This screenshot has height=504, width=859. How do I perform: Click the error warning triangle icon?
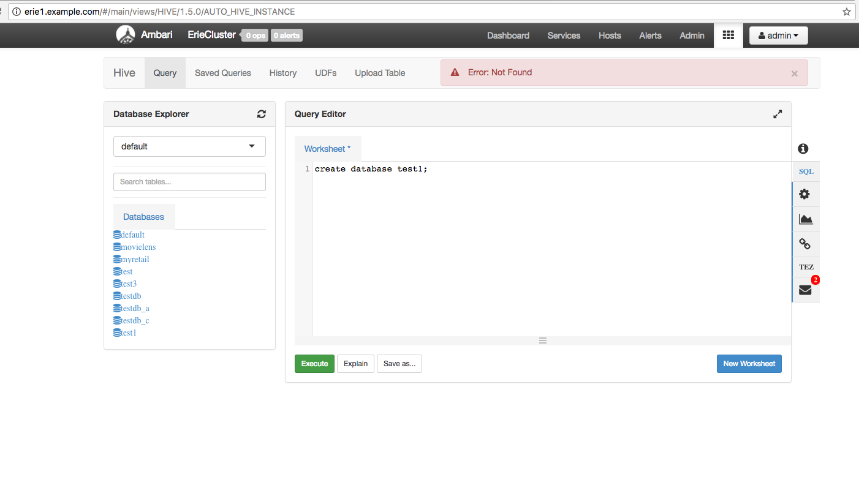pos(455,72)
